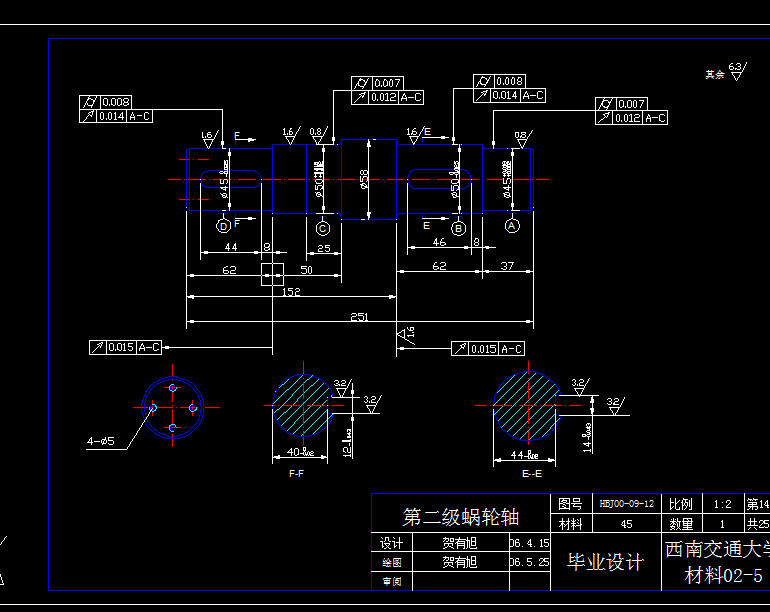This screenshot has width=770, height=612.
Task: Select the 46 keyway length dimension
Action: point(439,242)
